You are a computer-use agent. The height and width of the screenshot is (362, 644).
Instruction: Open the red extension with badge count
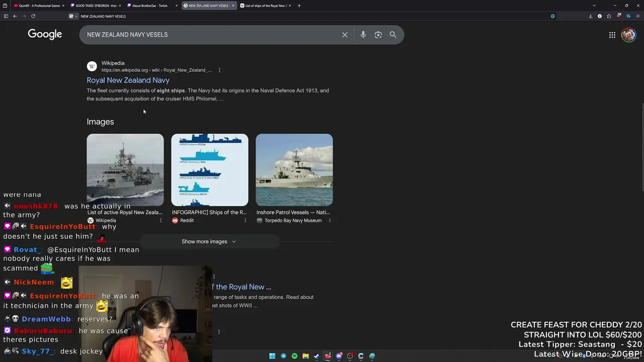(x=619, y=16)
